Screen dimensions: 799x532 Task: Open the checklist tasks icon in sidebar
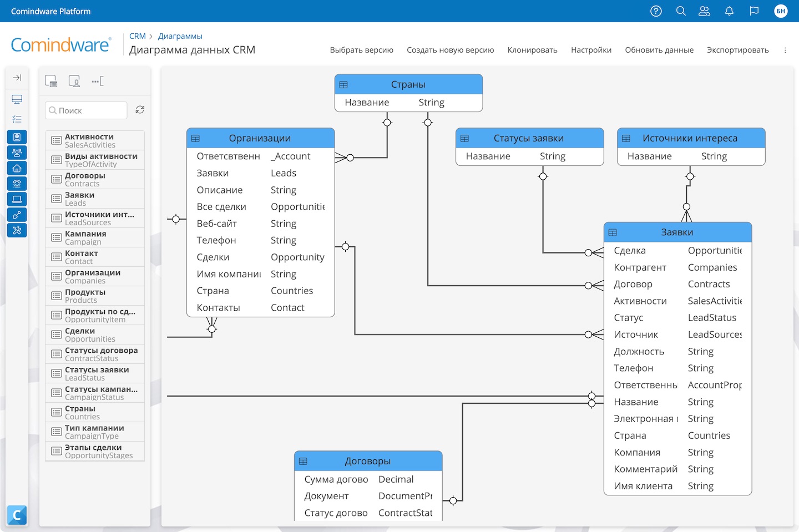pos(17,119)
